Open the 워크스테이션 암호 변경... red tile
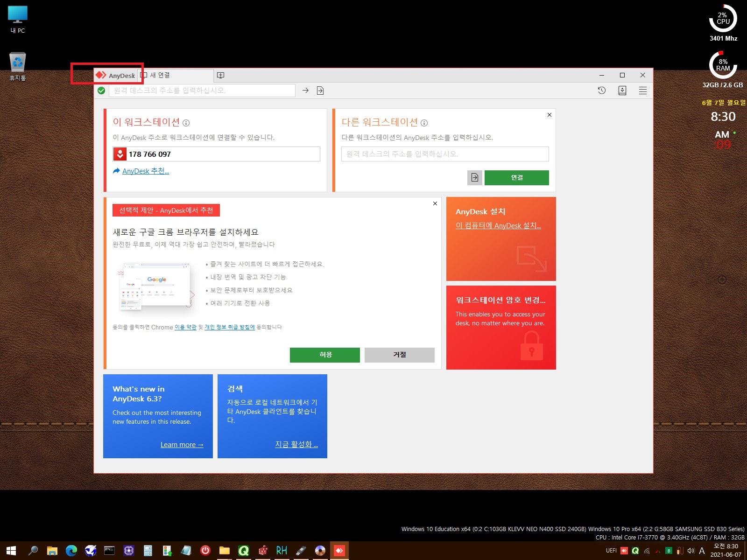The height and width of the screenshot is (560, 747). coord(501,328)
